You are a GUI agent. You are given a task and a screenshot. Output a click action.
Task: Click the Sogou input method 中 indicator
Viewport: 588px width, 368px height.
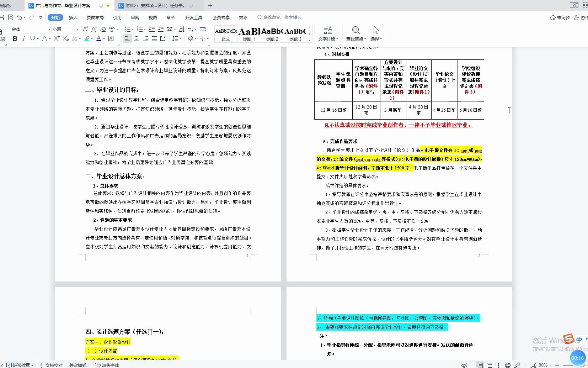579,340
